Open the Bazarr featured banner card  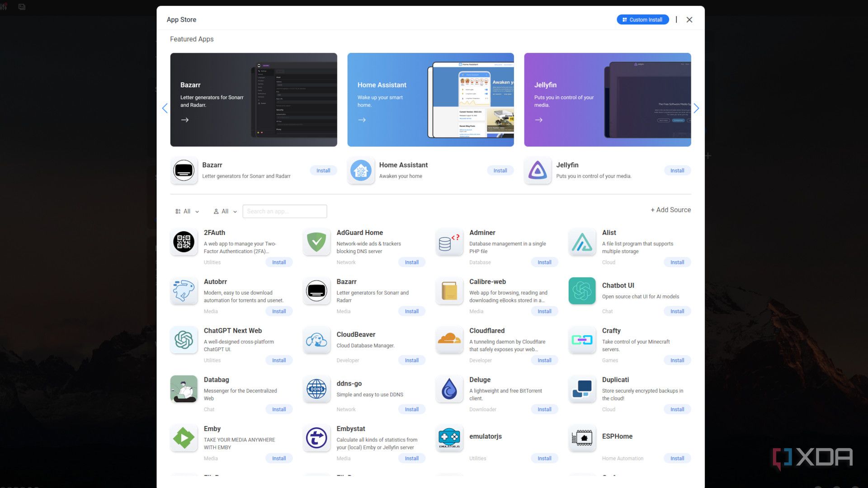[254, 100]
